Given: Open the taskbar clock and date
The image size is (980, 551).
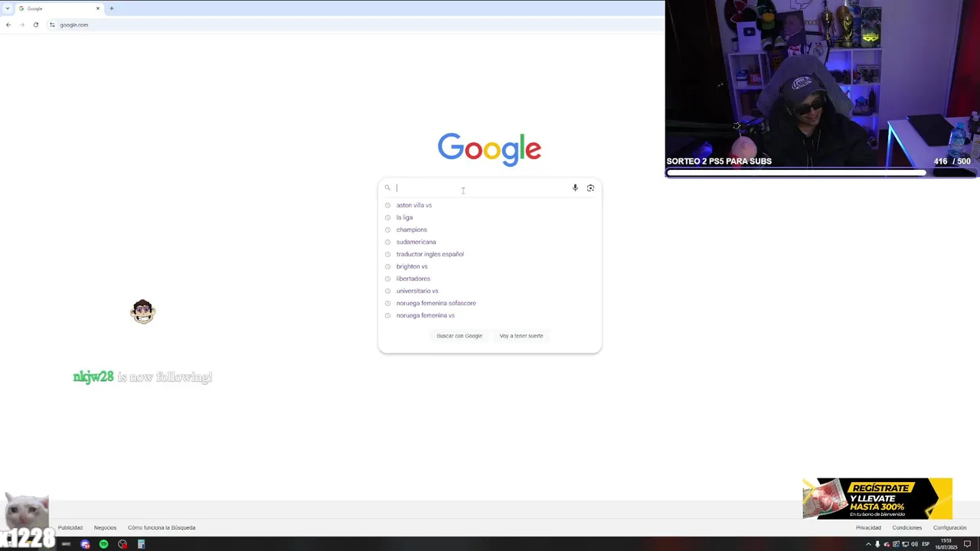Looking at the screenshot, I should 946,544.
